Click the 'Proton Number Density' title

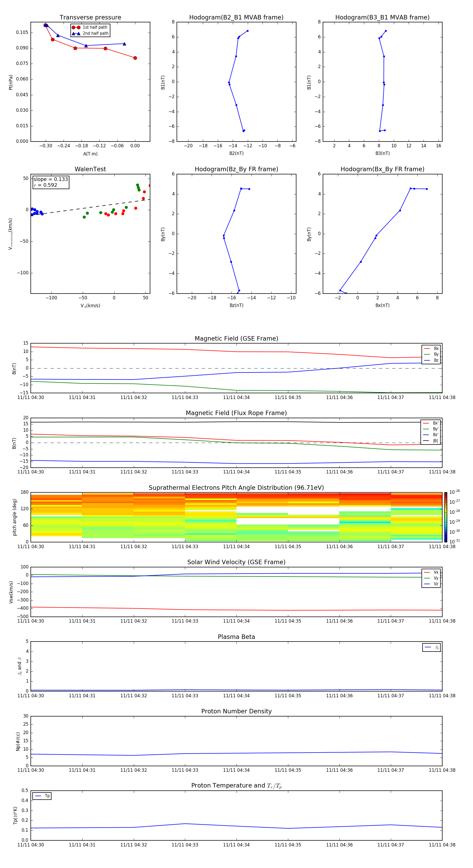coord(236,711)
